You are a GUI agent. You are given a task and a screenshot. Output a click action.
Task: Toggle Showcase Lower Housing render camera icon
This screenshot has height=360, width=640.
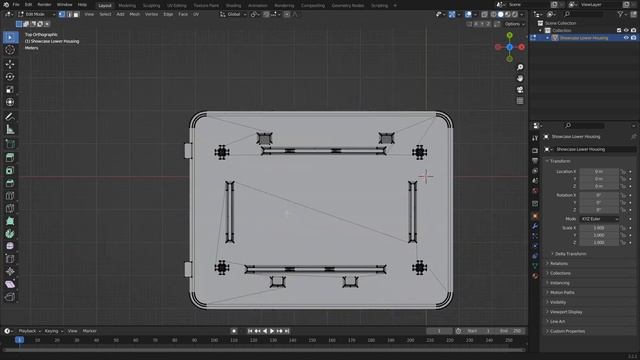(633, 38)
